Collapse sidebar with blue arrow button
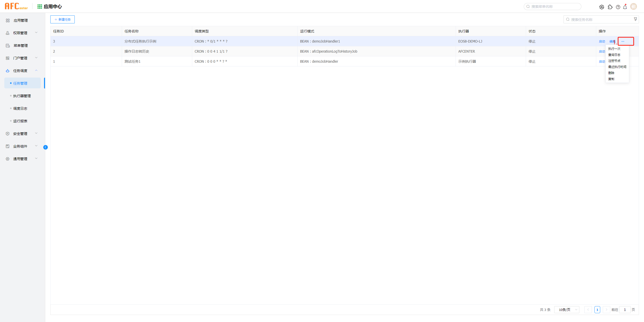This screenshot has height=322, width=644. 46,147
